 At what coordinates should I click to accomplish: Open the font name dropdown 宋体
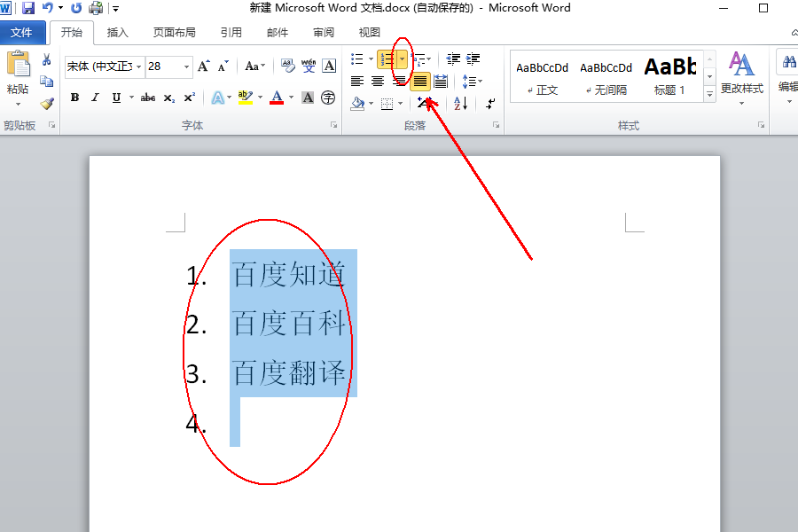click(138, 66)
